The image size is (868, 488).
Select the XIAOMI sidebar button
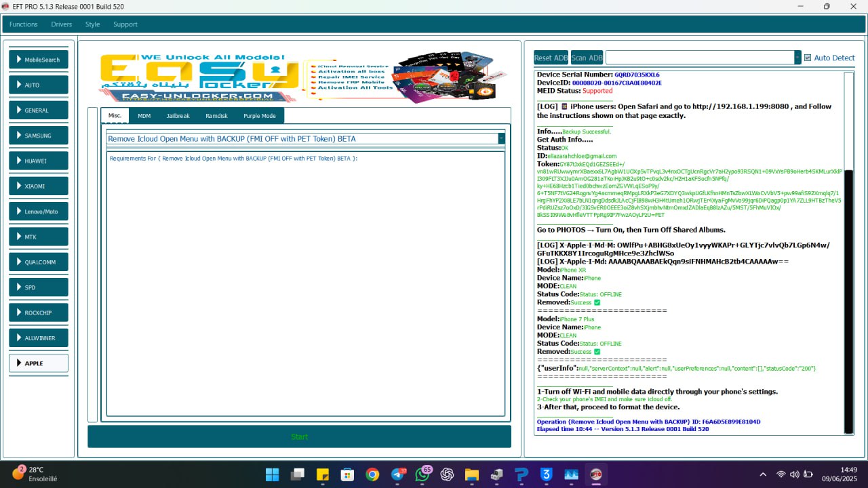[x=39, y=186]
